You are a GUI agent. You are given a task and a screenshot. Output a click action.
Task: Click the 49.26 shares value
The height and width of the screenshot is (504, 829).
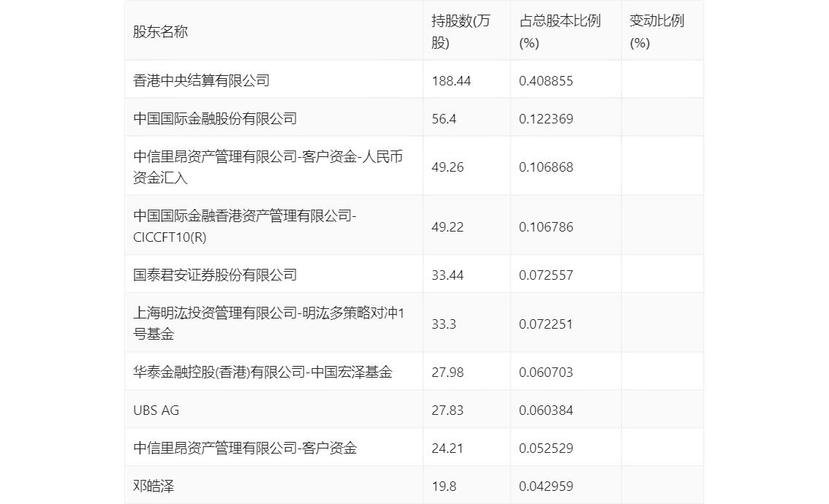(x=447, y=167)
